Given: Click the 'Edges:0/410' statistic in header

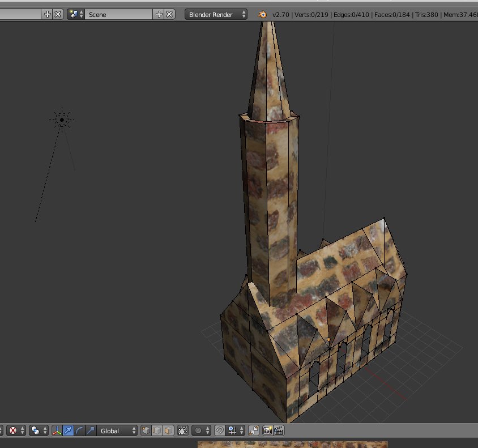Looking at the screenshot, I should (351, 15).
